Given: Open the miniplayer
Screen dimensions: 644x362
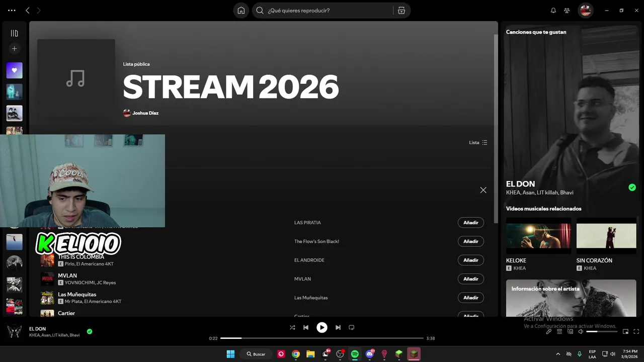Looking at the screenshot, I should pyautogui.click(x=626, y=332).
